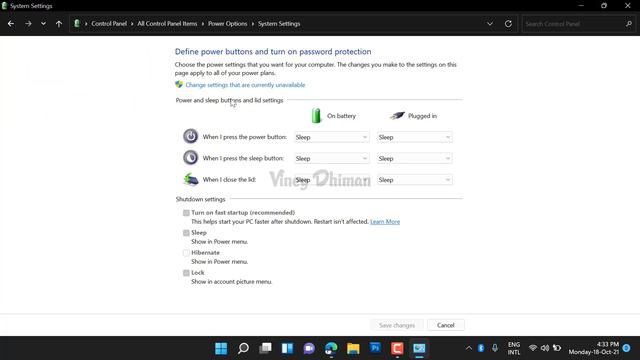Open the clock and date panel
The height and width of the screenshot is (360, 640).
click(x=593, y=348)
